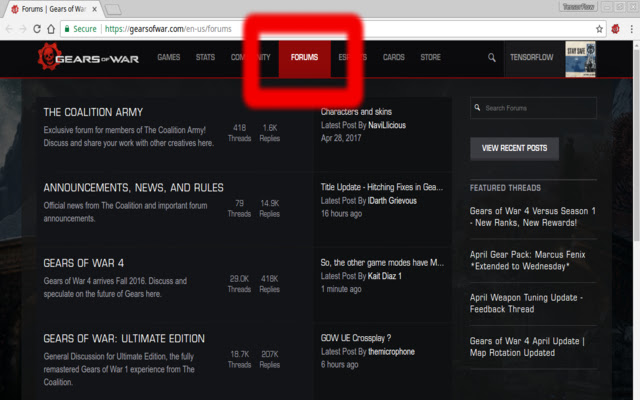Open IDarth Grievous user profile

click(392, 201)
